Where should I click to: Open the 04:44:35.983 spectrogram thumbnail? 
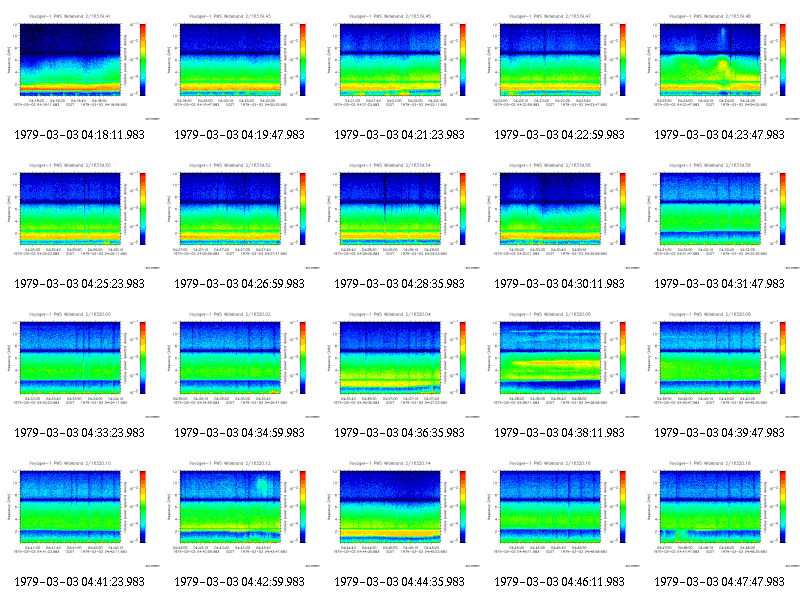point(400,514)
